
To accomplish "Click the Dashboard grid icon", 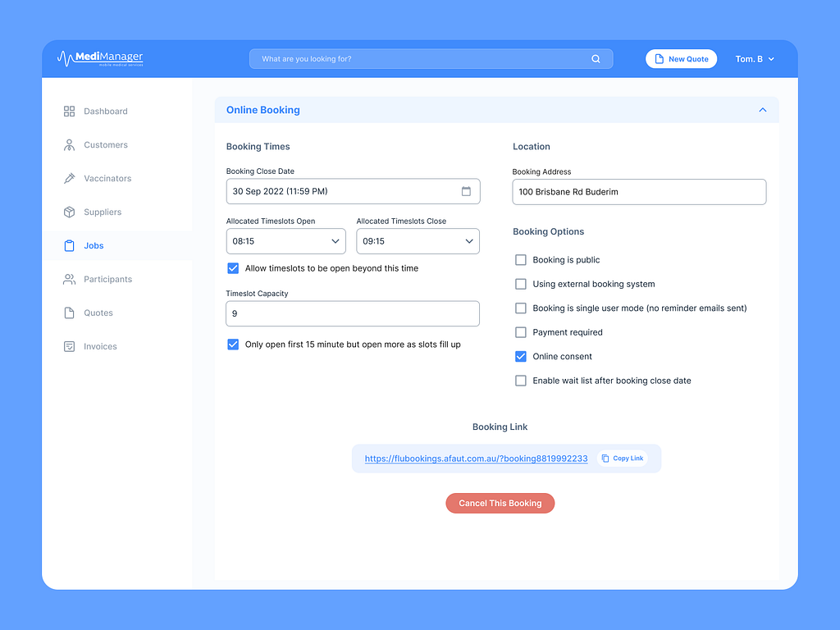I will point(69,112).
